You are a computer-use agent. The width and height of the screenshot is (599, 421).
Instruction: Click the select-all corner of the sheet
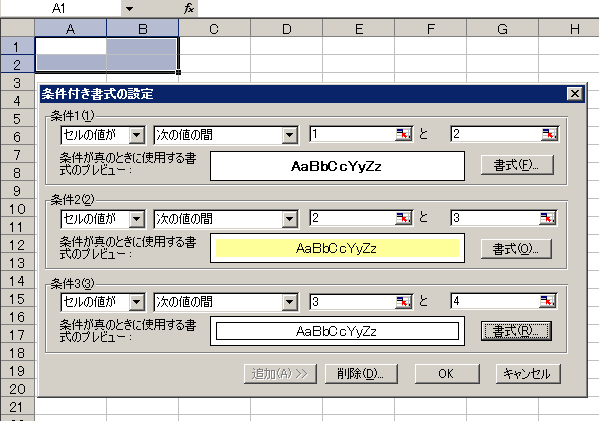click(x=17, y=28)
